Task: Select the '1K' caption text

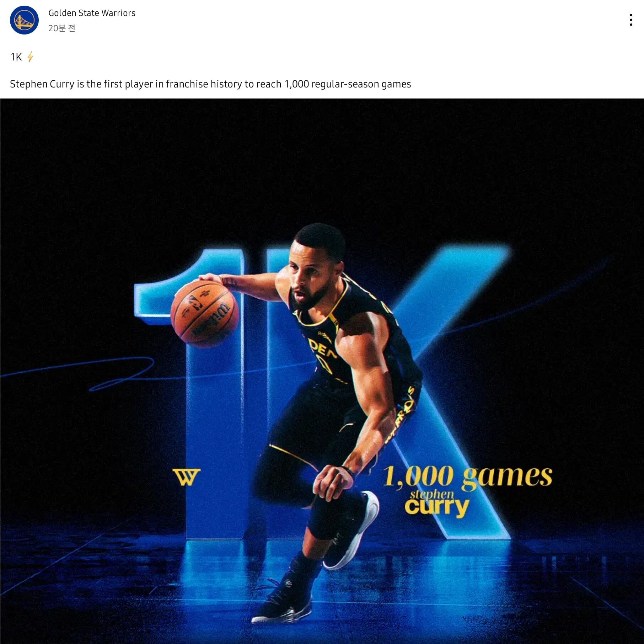Action: click(x=16, y=57)
